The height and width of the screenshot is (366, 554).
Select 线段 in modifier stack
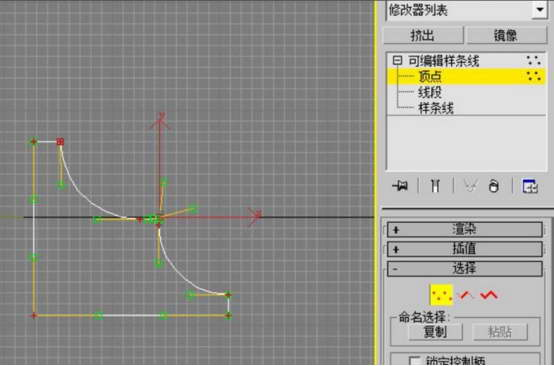point(430,92)
